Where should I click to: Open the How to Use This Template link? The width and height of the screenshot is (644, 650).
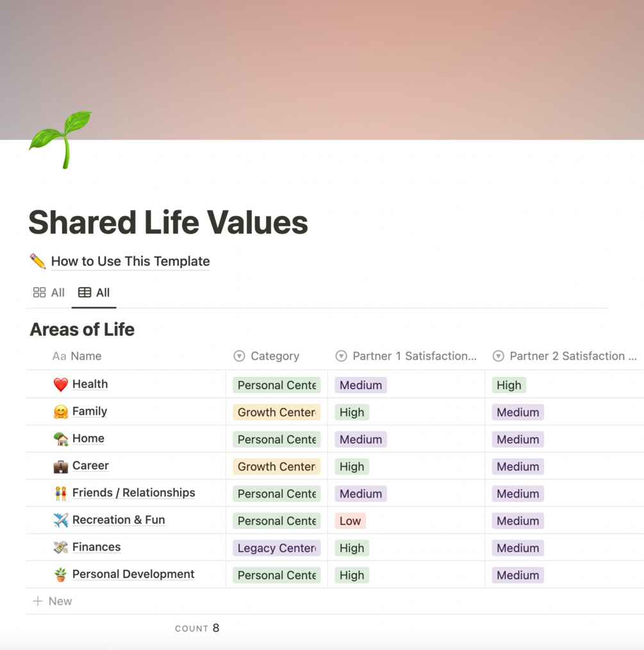click(x=130, y=262)
